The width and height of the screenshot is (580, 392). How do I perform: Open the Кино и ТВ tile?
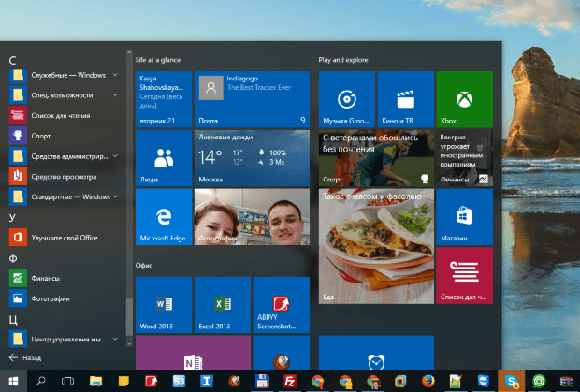pyautogui.click(x=405, y=99)
